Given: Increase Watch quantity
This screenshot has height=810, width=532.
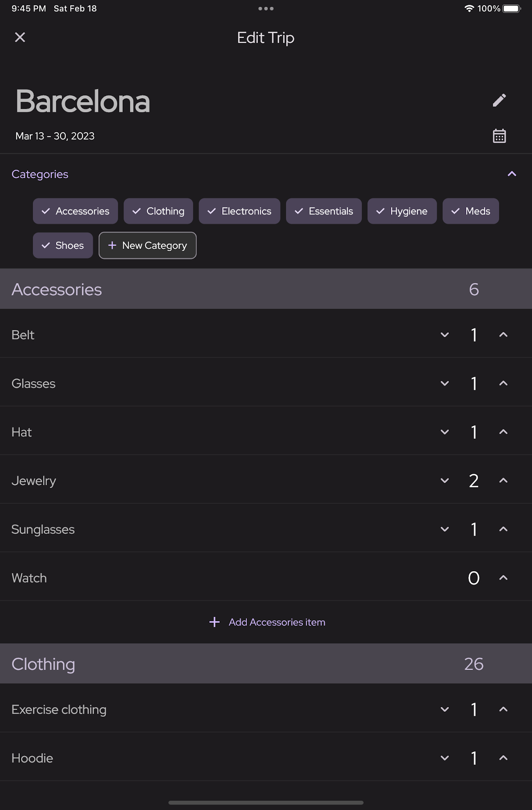Looking at the screenshot, I should [x=503, y=578].
